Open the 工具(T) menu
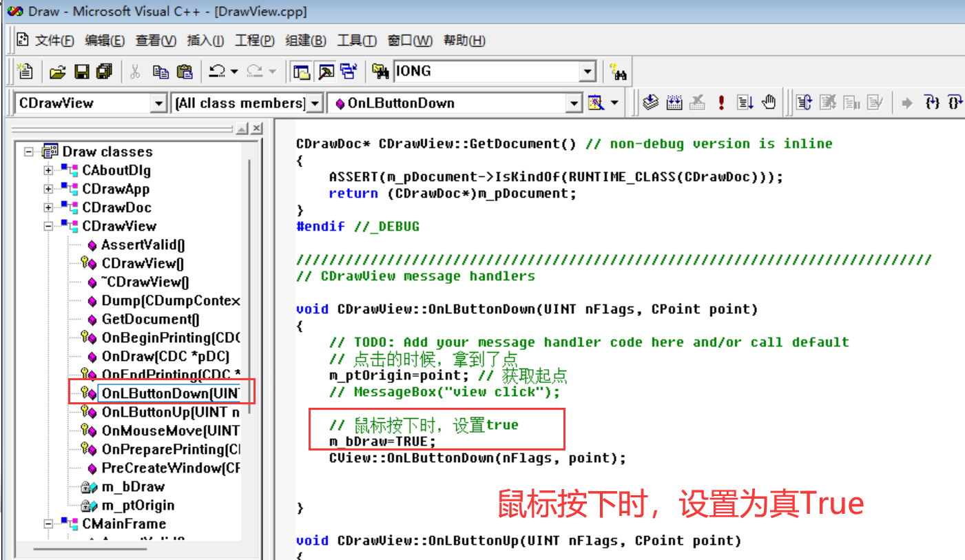The height and width of the screenshot is (560, 965). pos(357,41)
